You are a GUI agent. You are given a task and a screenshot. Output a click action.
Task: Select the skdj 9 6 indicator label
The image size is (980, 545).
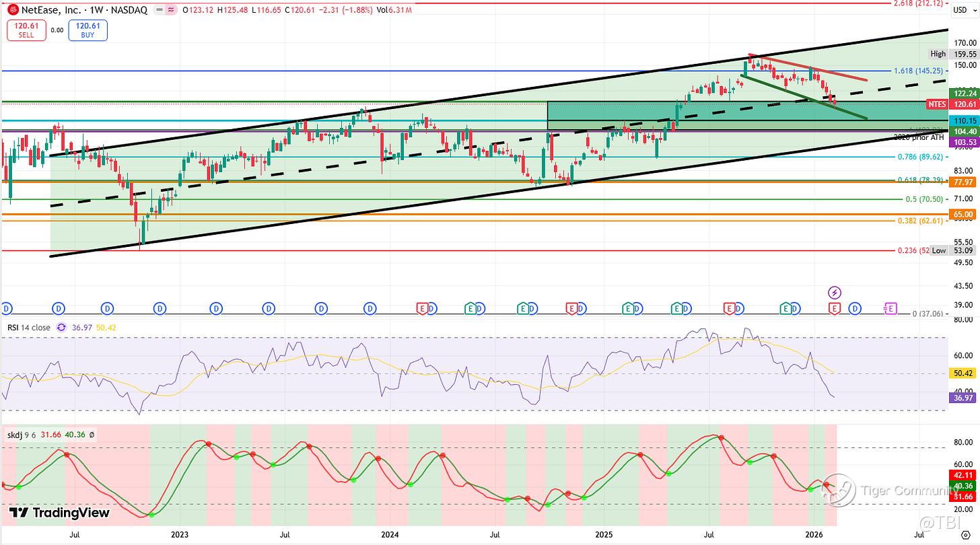pos(22,435)
